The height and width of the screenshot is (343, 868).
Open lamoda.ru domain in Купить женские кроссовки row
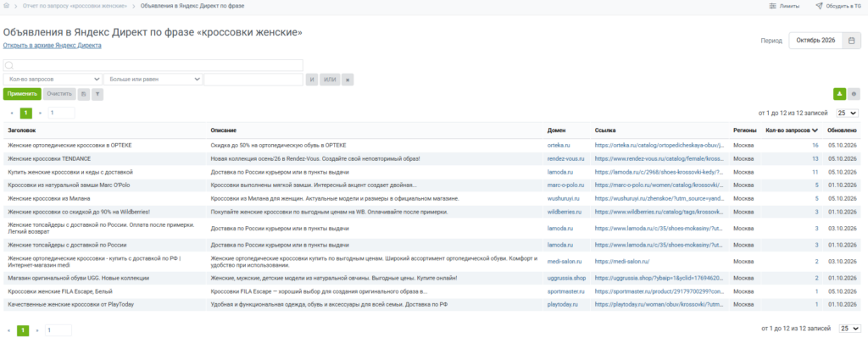click(560, 172)
